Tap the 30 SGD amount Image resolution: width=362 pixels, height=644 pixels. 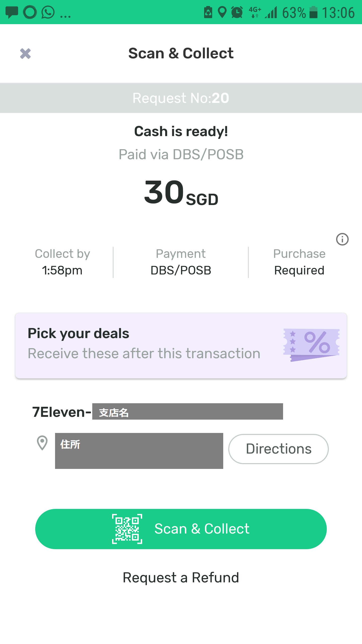coord(181,193)
